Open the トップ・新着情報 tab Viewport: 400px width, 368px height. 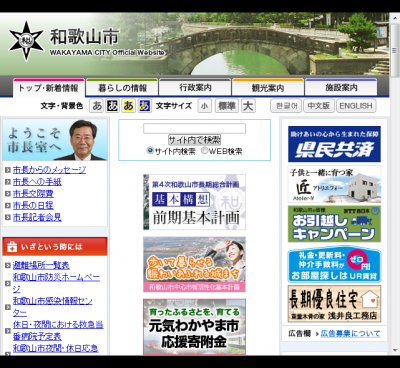click(x=49, y=88)
